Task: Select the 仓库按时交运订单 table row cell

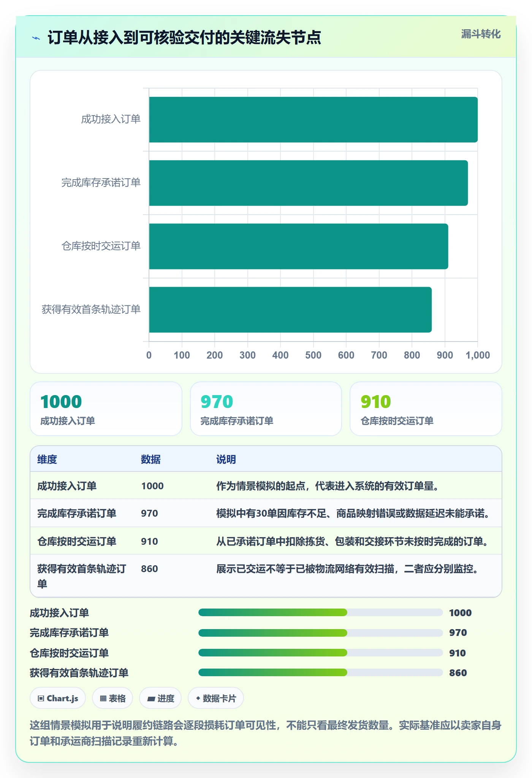Action: point(77,541)
